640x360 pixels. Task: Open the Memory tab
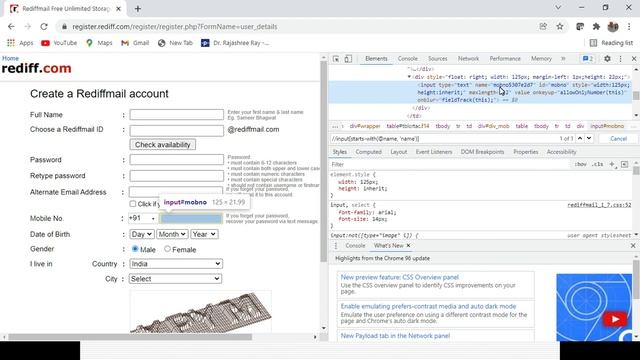[541, 59]
